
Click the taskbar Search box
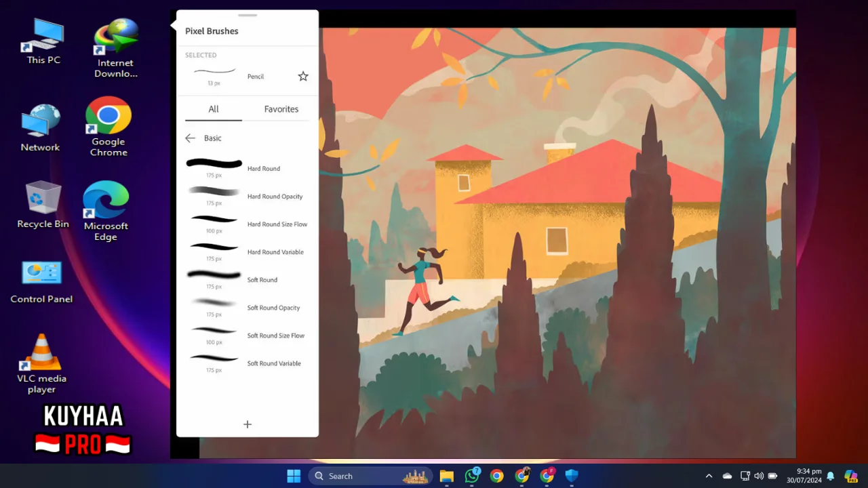coord(371,476)
